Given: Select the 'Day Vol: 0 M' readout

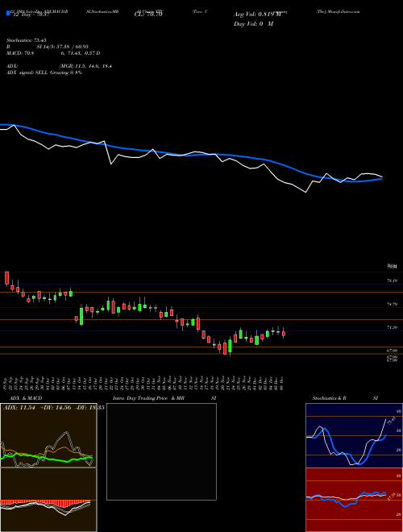Looking at the screenshot, I should pos(253,24).
